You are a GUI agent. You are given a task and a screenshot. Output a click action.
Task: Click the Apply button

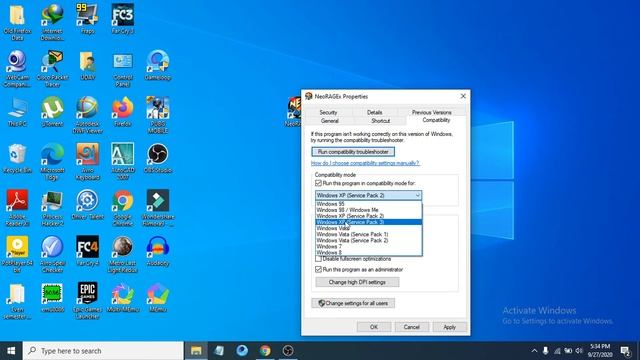point(449,327)
